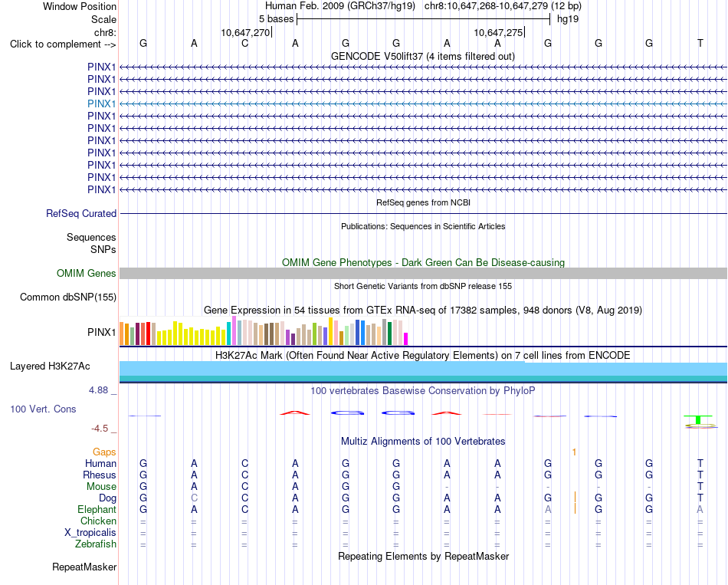This screenshot has height=585, width=728.
Task: Click the '100 Vert. Cons' label
Action: (x=43, y=409)
